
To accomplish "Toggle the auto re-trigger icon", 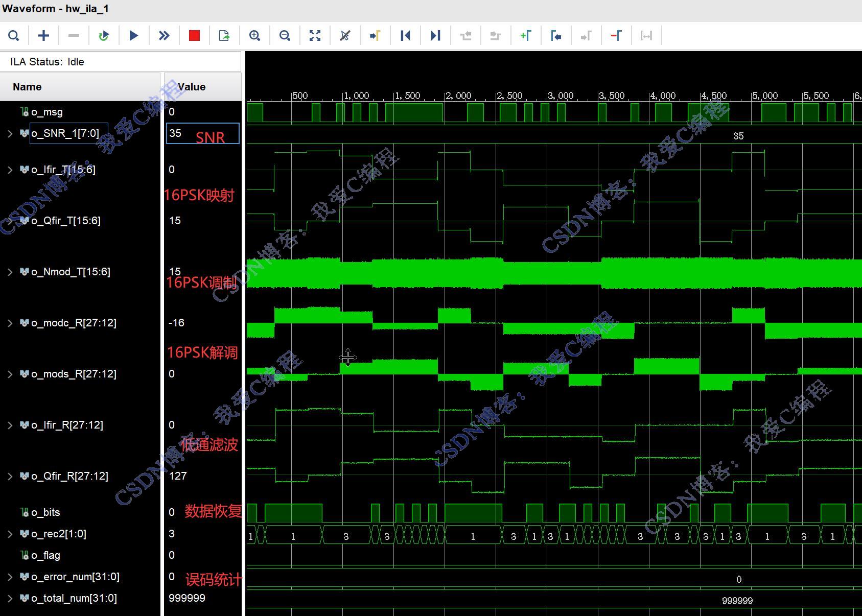I will pyautogui.click(x=104, y=36).
